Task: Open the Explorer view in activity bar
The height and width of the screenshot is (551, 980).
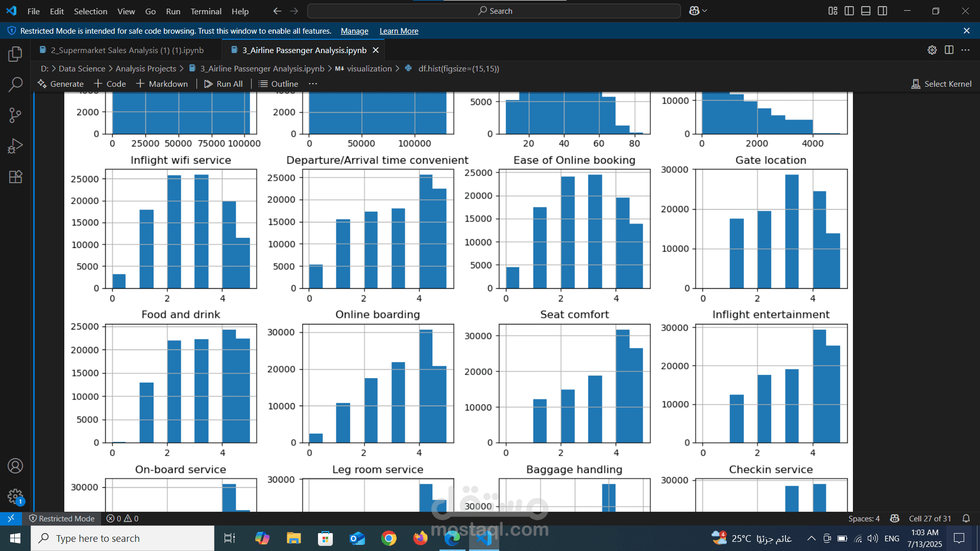Action: point(15,54)
